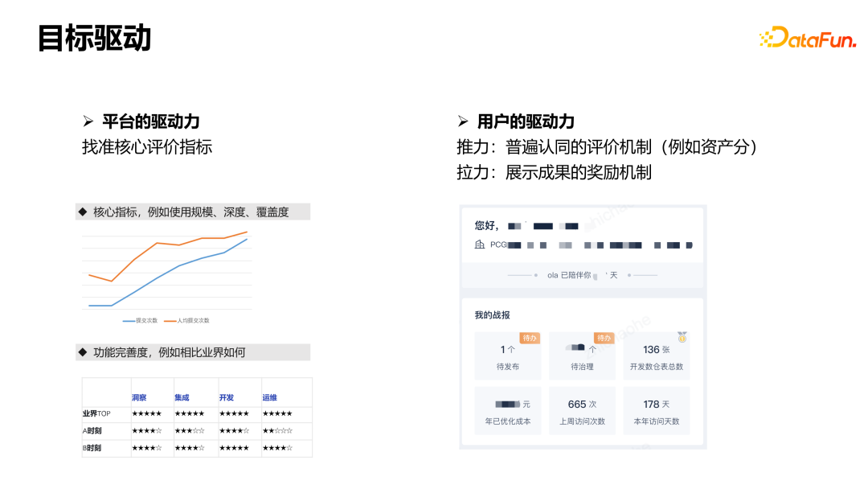Select the 提交次数 legend entry
The width and height of the screenshot is (868, 489).
tap(140, 320)
